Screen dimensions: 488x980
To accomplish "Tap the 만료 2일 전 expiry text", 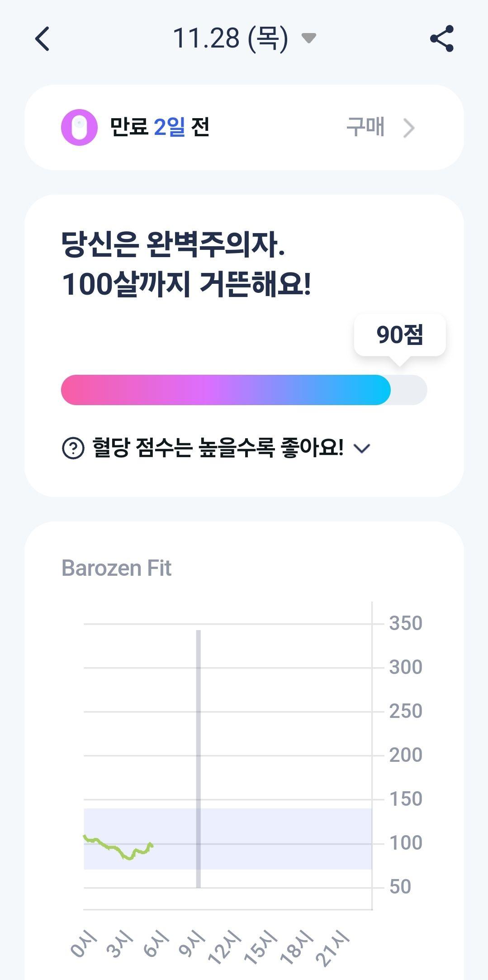I will [160, 127].
